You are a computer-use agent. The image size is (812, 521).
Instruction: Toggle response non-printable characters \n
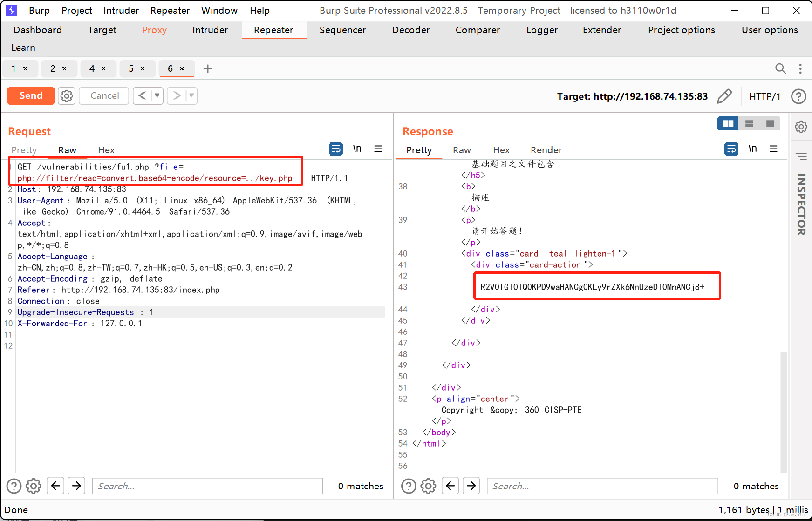pyautogui.click(x=753, y=149)
